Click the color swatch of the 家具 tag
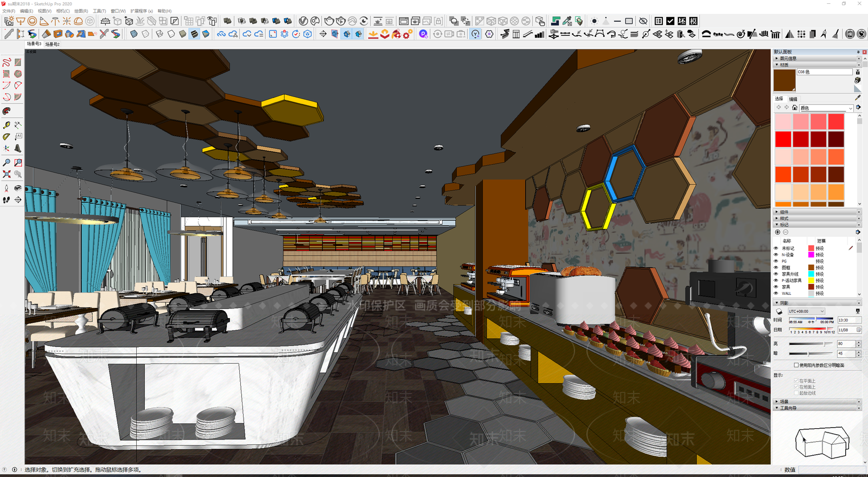Screen dimensions: 868x477 pos(811,287)
